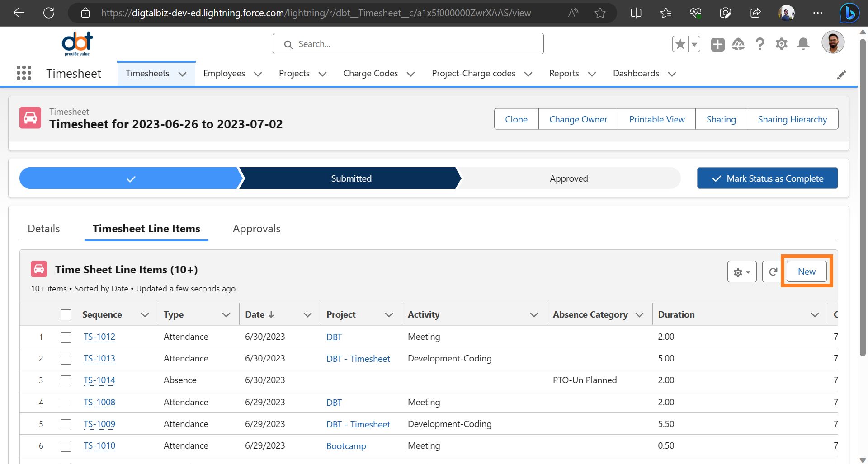Open browser profile picture
This screenshot has height=464, width=868.
(x=787, y=13)
